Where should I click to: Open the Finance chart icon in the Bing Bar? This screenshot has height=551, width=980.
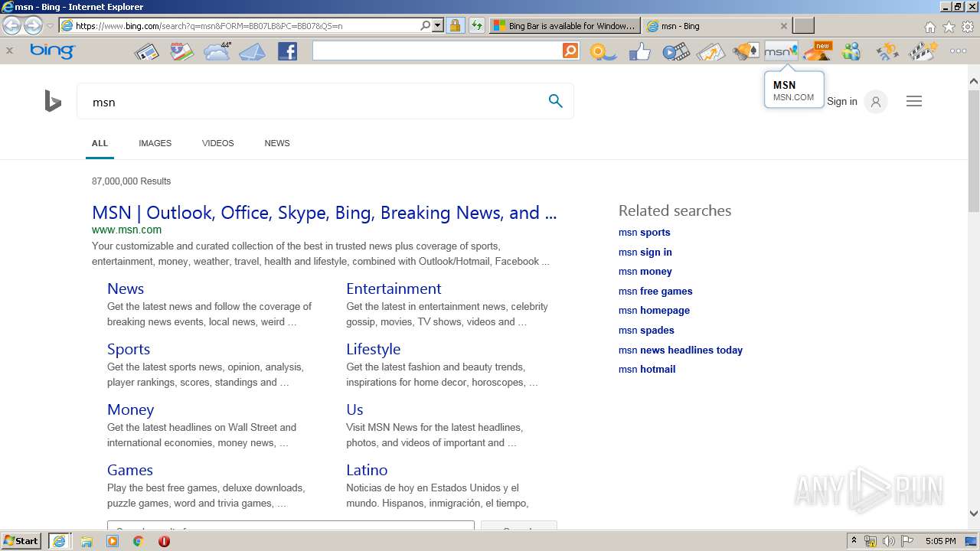(710, 52)
